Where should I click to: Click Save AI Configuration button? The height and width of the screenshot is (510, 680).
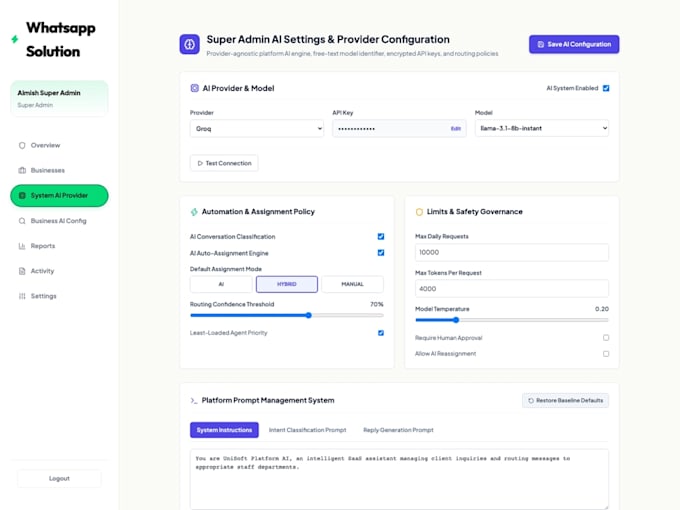[574, 44]
